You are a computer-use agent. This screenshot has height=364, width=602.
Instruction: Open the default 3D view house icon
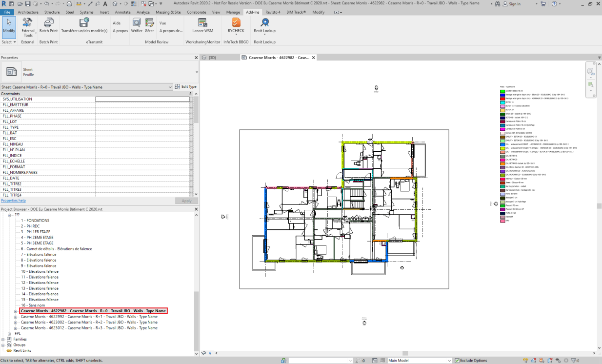(x=114, y=3)
